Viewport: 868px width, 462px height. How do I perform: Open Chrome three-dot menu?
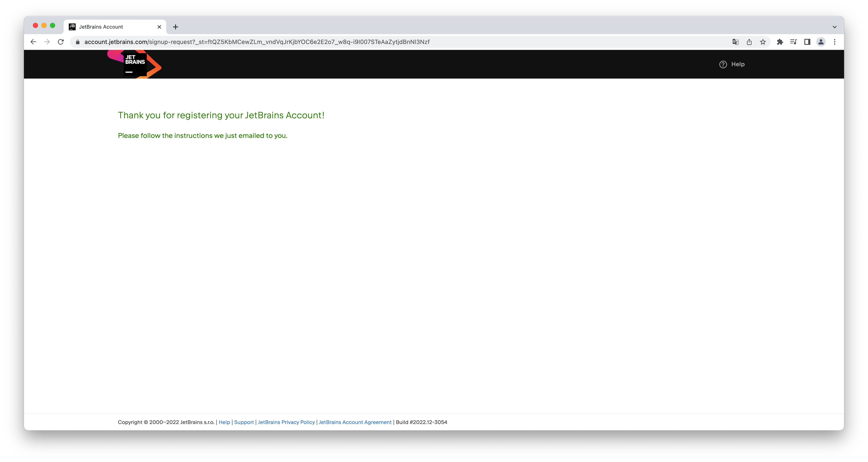pos(835,42)
